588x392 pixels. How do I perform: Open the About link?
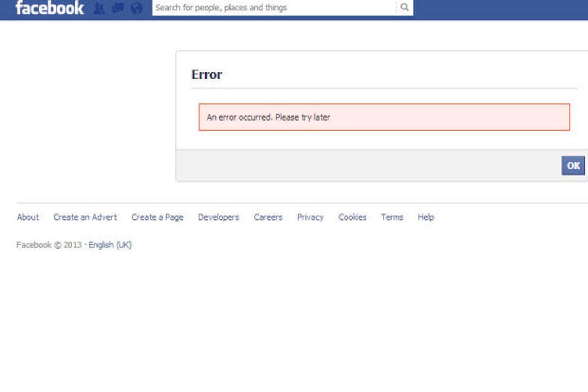(28, 217)
